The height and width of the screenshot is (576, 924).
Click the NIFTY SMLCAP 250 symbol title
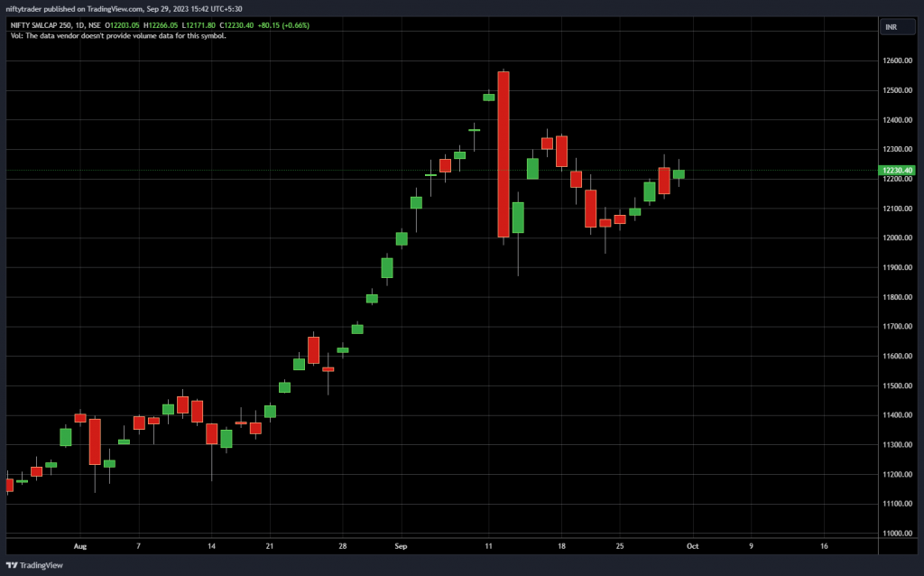[x=41, y=25]
